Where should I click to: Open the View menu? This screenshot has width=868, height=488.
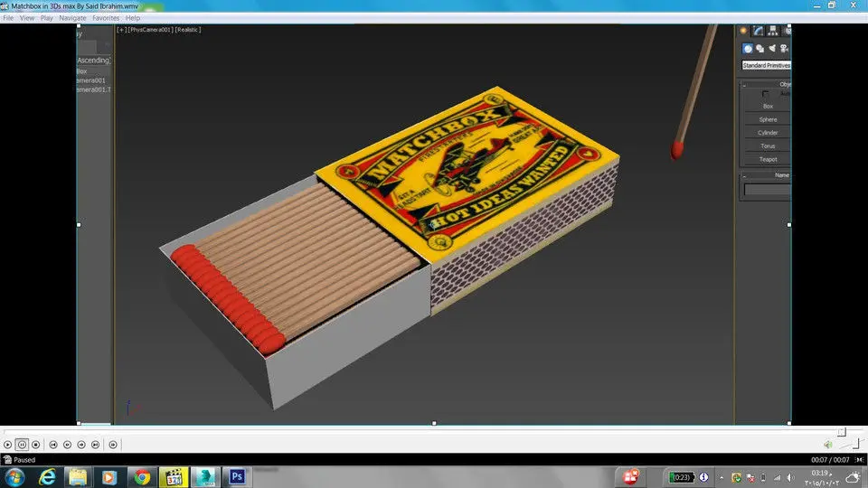point(27,18)
